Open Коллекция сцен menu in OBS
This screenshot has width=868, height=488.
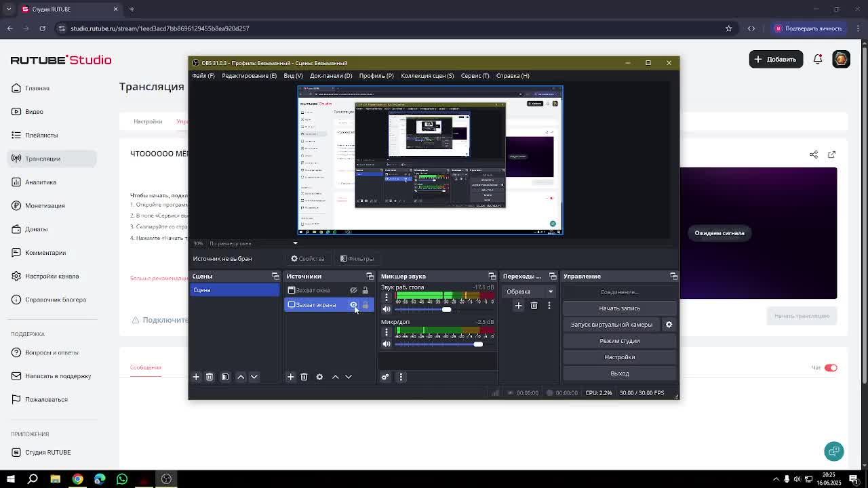click(x=427, y=76)
